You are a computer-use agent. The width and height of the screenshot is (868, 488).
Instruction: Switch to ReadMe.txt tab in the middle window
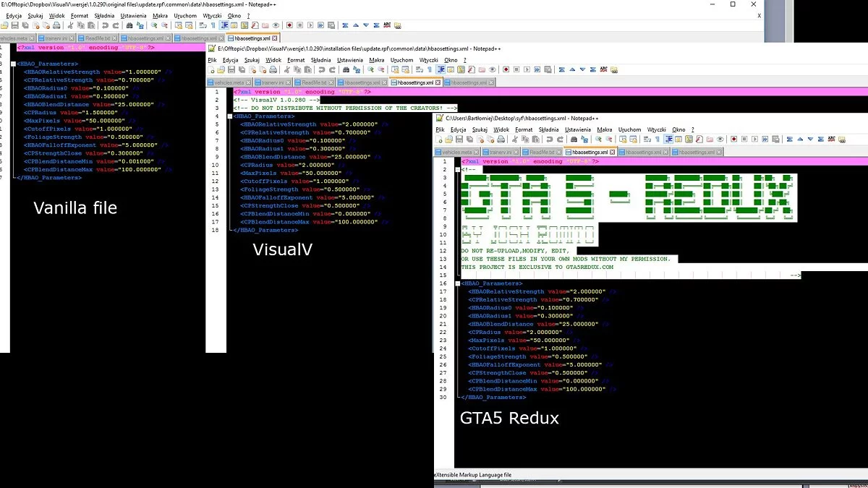coord(313,83)
